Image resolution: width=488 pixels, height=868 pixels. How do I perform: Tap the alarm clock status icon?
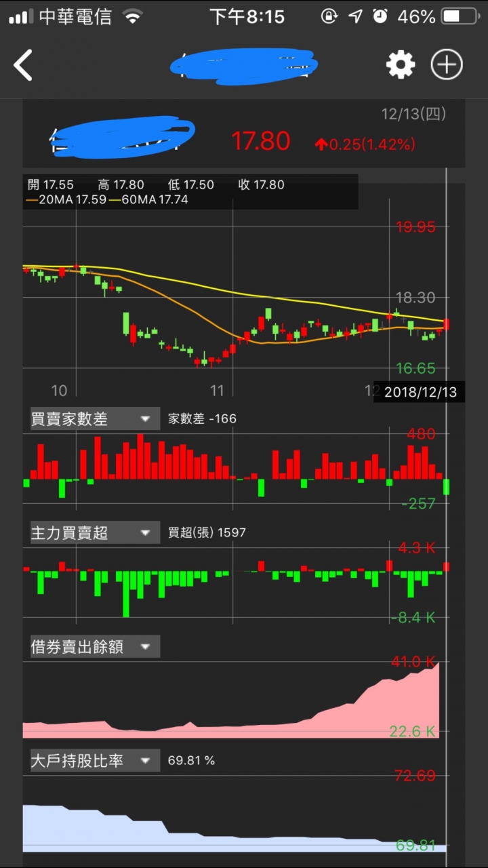click(x=380, y=16)
